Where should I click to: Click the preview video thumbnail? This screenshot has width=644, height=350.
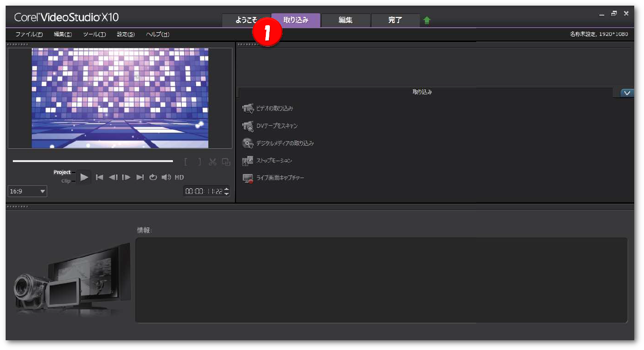click(x=120, y=98)
